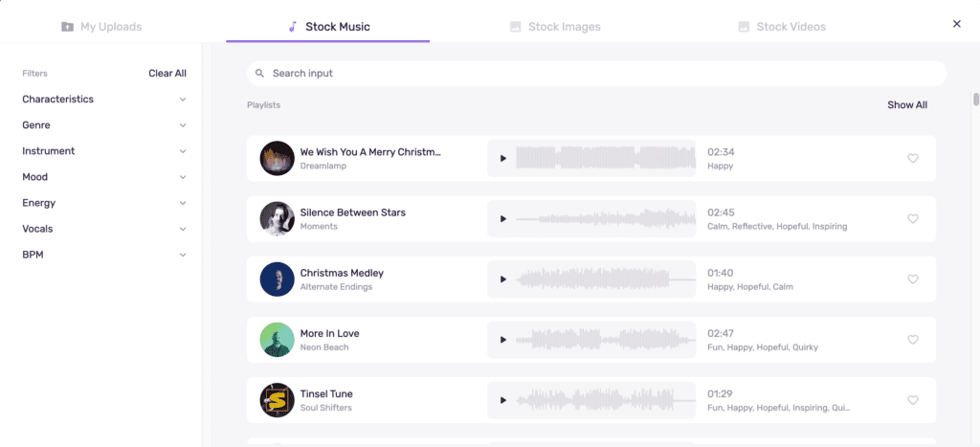
Task: Seek in Christmas Medley waveform
Action: (x=606, y=279)
